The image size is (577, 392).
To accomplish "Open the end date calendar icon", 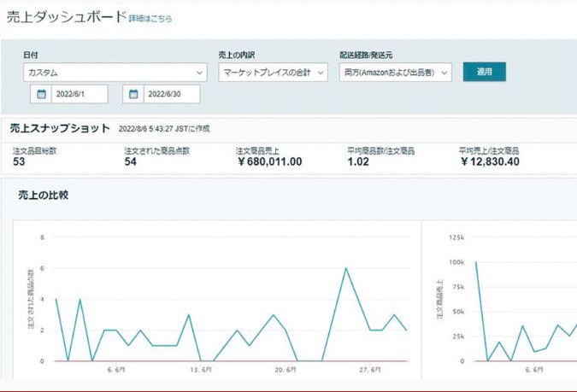I will (x=133, y=94).
